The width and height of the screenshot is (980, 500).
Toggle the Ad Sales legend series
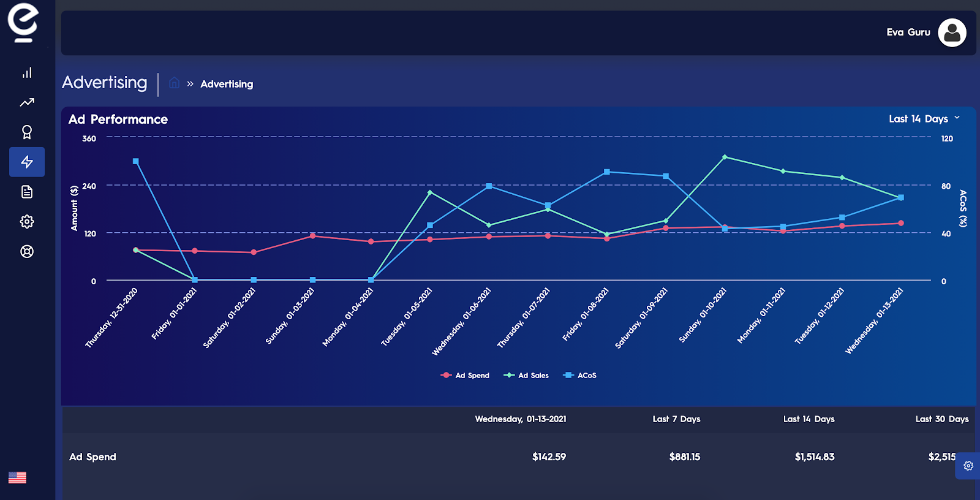[x=526, y=375]
